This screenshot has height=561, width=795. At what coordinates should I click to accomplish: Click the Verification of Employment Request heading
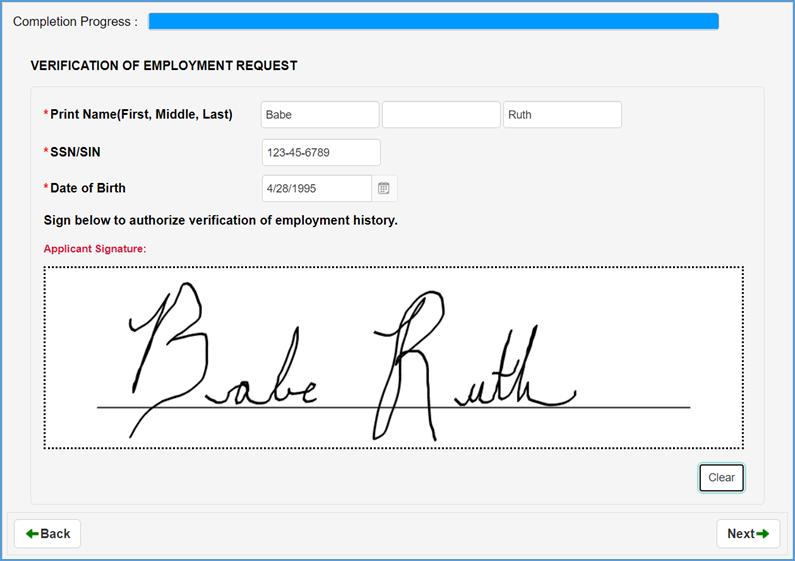coord(164,66)
